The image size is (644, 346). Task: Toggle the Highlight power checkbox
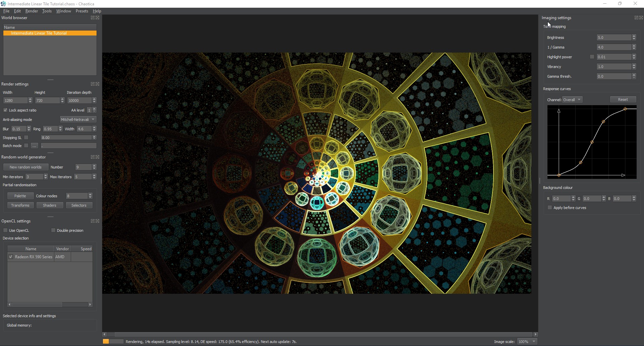592,57
